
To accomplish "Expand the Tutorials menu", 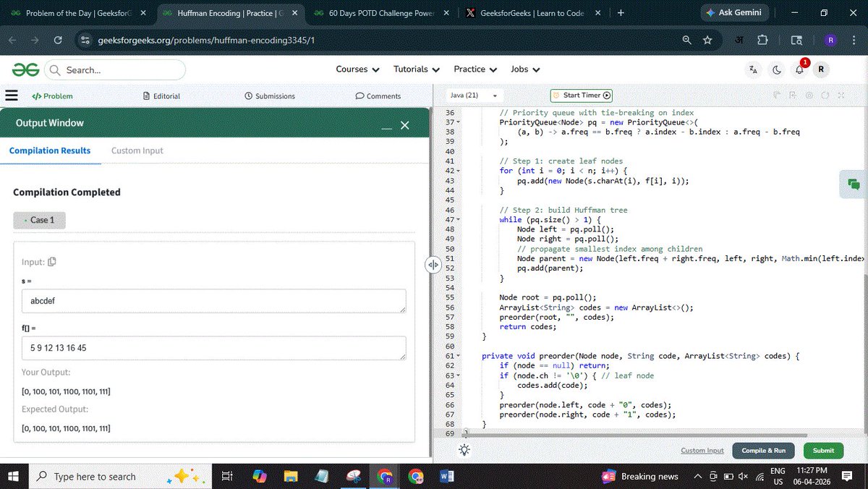I will click(417, 69).
